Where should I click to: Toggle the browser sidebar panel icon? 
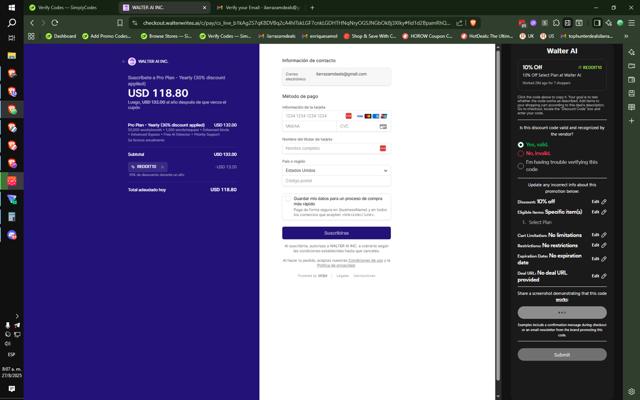point(597,23)
